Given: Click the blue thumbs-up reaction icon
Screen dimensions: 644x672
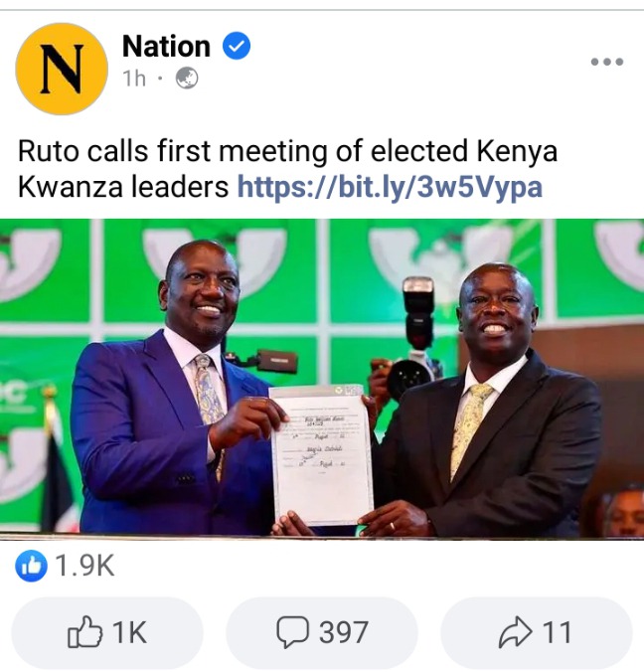Looking at the screenshot, I should point(31,566).
